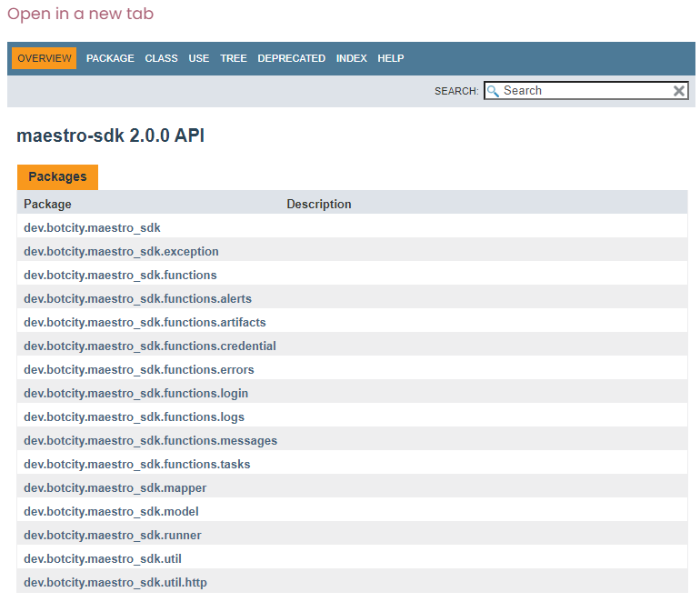Select the OVERVIEW navigation tab
700x602 pixels.
coord(45,58)
